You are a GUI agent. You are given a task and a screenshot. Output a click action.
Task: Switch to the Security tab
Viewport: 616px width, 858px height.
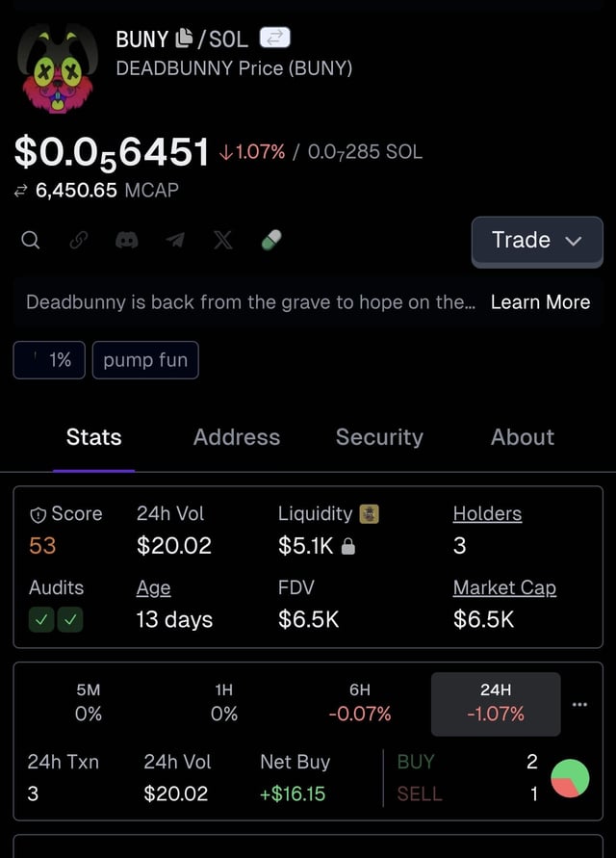(379, 437)
